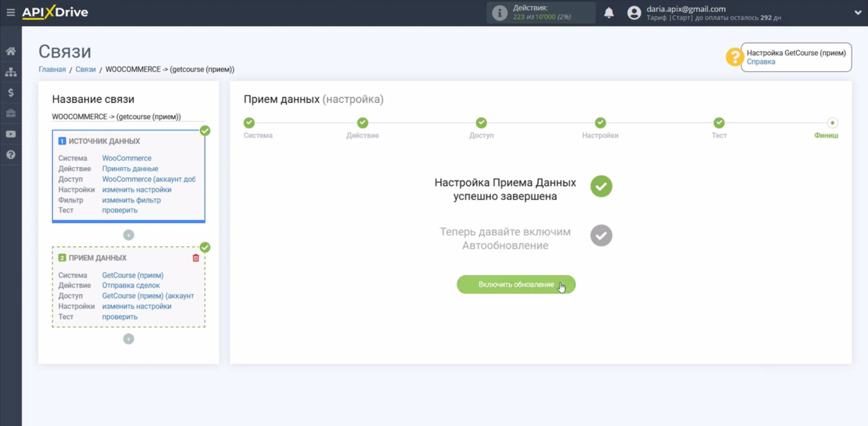This screenshot has height=426, width=868.
Task: Click green check next to setup completed
Action: click(x=601, y=187)
